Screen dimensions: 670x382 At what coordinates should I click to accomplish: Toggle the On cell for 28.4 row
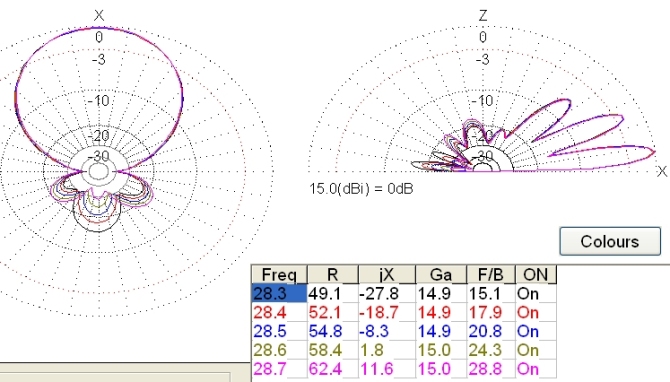click(x=536, y=312)
